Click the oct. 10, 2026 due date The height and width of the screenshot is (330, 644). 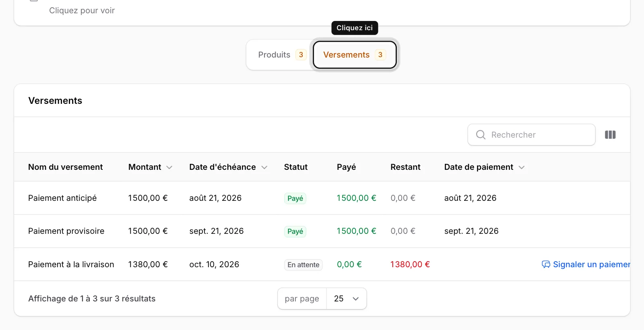pyautogui.click(x=214, y=264)
